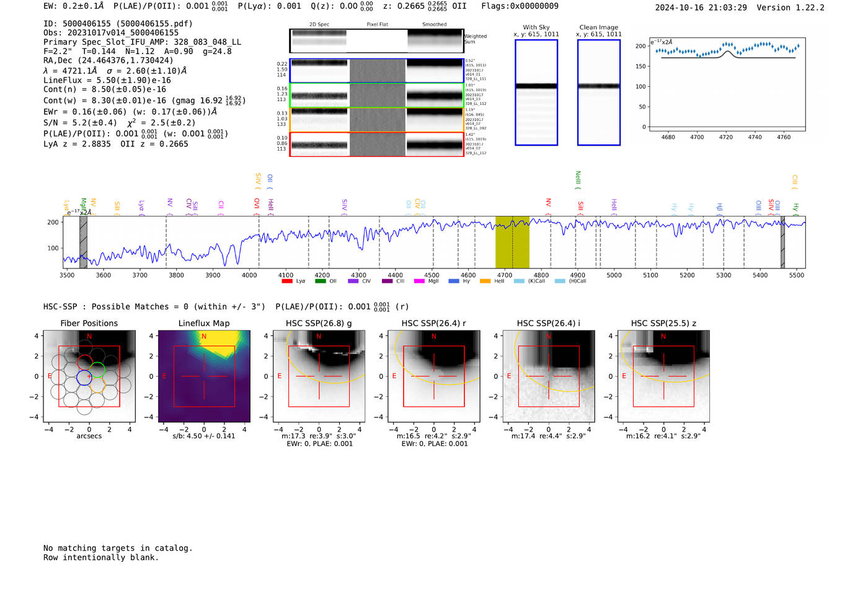Click the Pixel Flat column header
Screen dimensions: 868x591
pyautogui.click(x=377, y=25)
